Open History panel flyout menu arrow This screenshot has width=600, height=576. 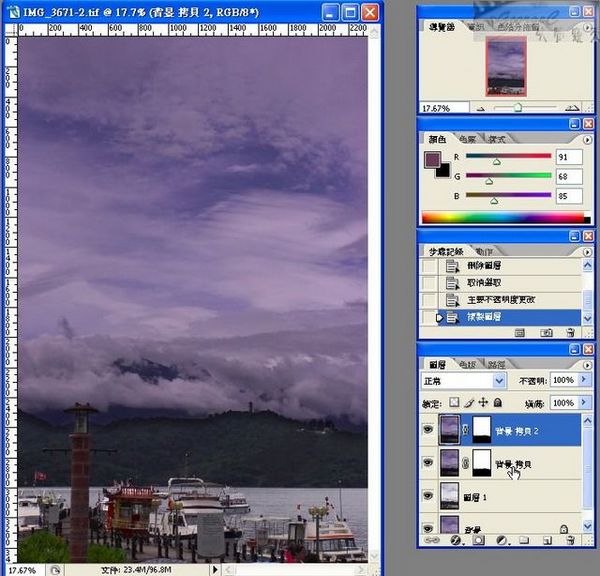pyautogui.click(x=587, y=252)
